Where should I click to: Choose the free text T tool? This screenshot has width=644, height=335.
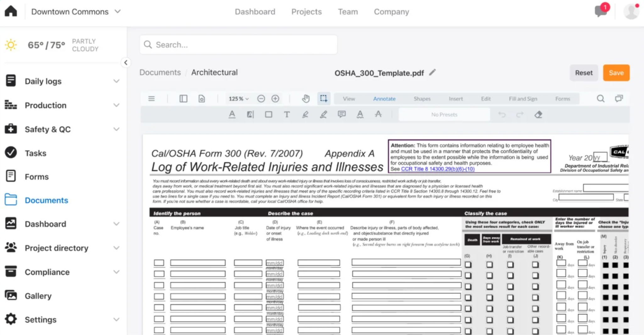287,115
